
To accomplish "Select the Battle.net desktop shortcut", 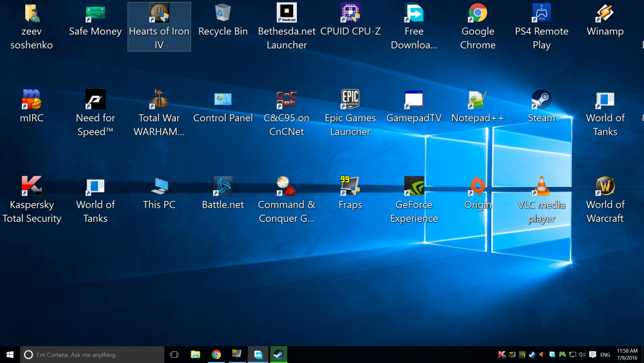I will coord(223,193).
